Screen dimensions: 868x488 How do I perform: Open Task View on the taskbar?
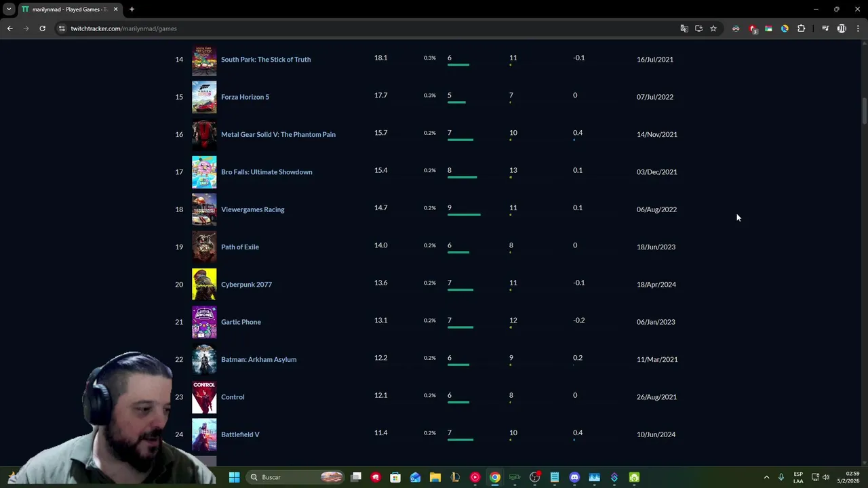(x=356, y=477)
